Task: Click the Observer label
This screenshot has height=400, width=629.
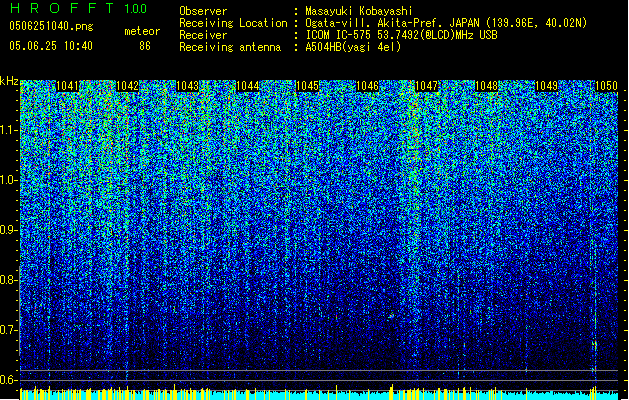Action: (x=203, y=11)
